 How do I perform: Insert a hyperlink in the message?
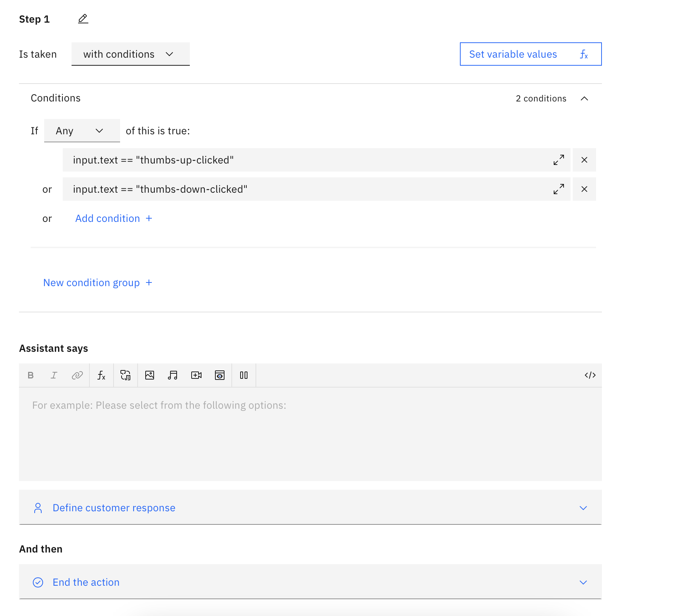[77, 375]
